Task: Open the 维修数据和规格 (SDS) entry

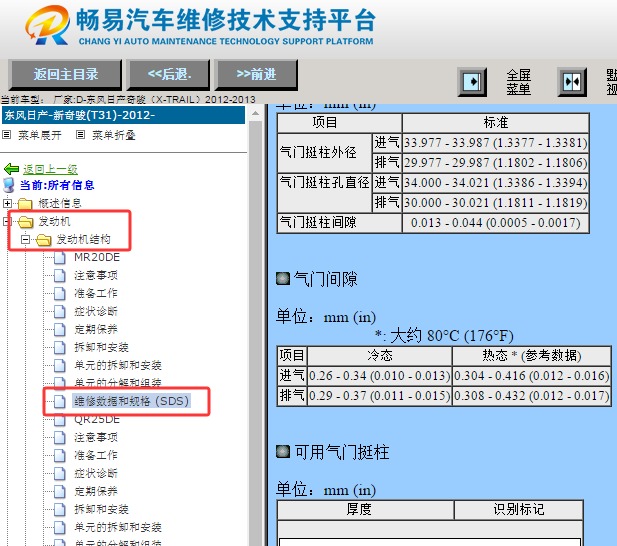Action: coord(131,401)
